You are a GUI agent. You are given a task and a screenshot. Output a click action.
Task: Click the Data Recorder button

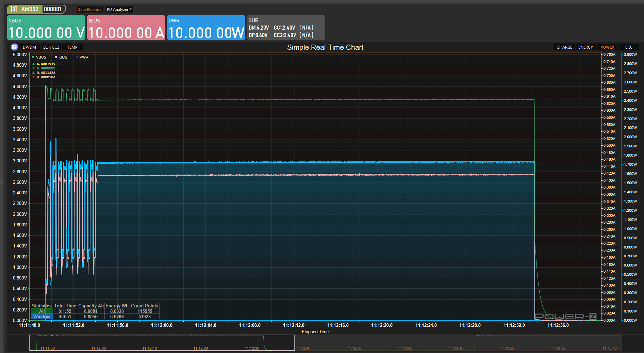[90, 9]
